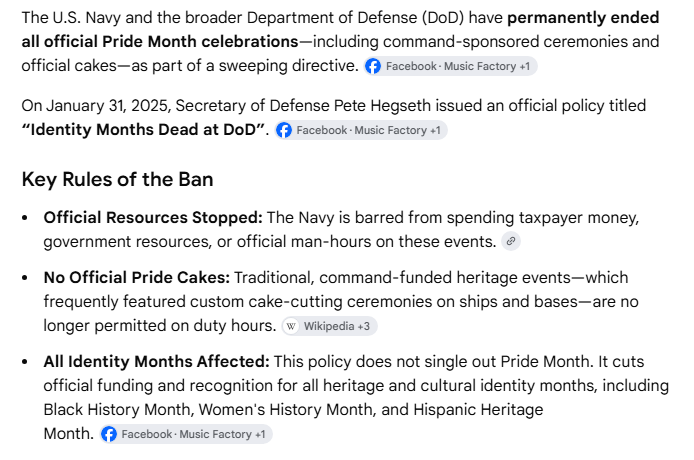Click the "Official Resources Stopped:" bullet label
694x460 pixels.
pyautogui.click(x=153, y=217)
